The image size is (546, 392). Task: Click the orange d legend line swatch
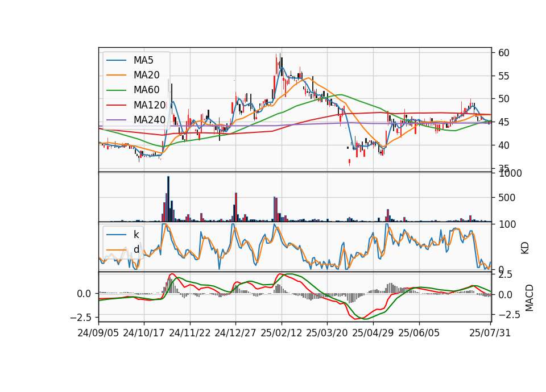coord(116,250)
